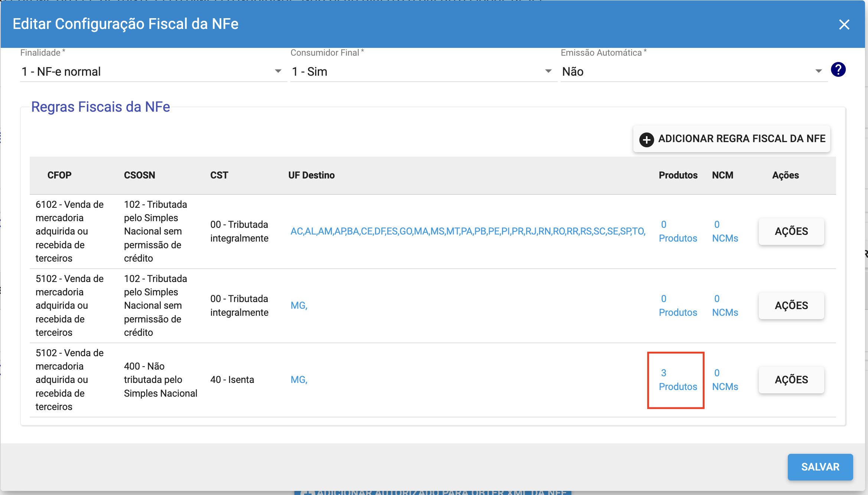
Task: Click the NCM column header
Action: click(722, 175)
